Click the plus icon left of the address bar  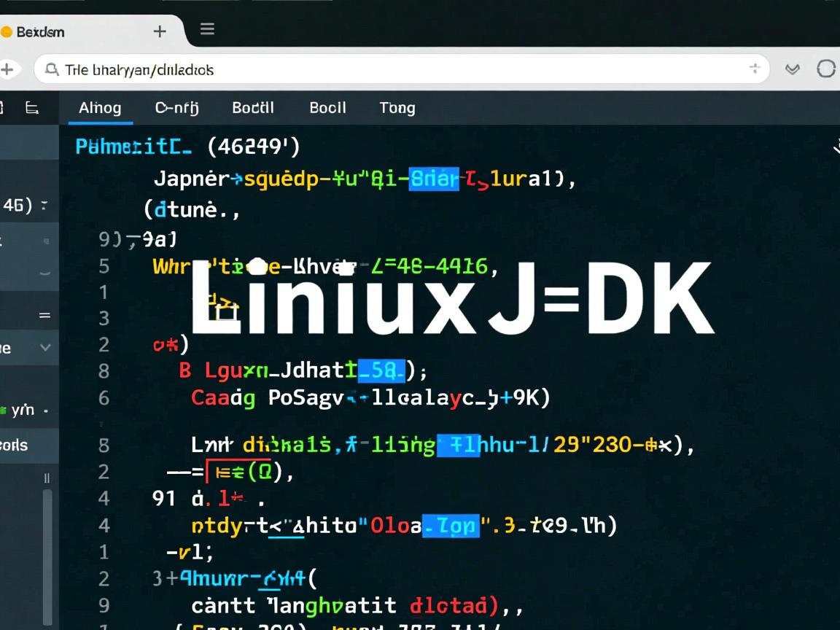coord(6,68)
